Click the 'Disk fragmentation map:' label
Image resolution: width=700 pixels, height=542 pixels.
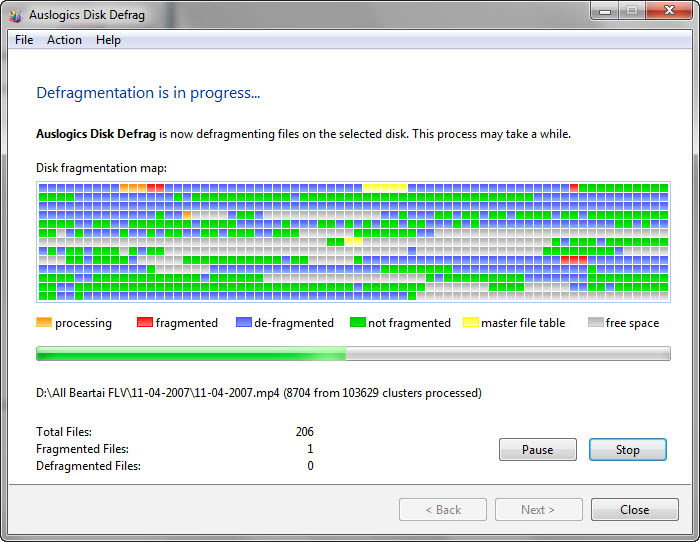click(101, 168)
